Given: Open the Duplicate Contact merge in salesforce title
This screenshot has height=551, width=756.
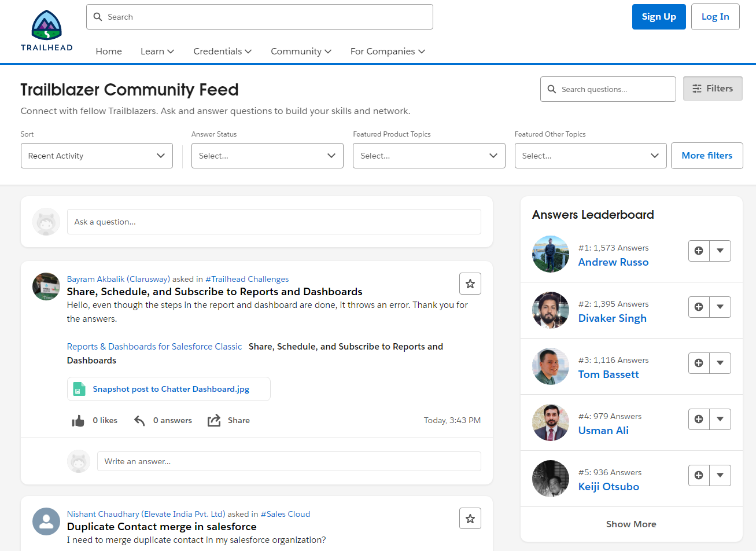Looking at the screenshot, I should pos(162,526).
